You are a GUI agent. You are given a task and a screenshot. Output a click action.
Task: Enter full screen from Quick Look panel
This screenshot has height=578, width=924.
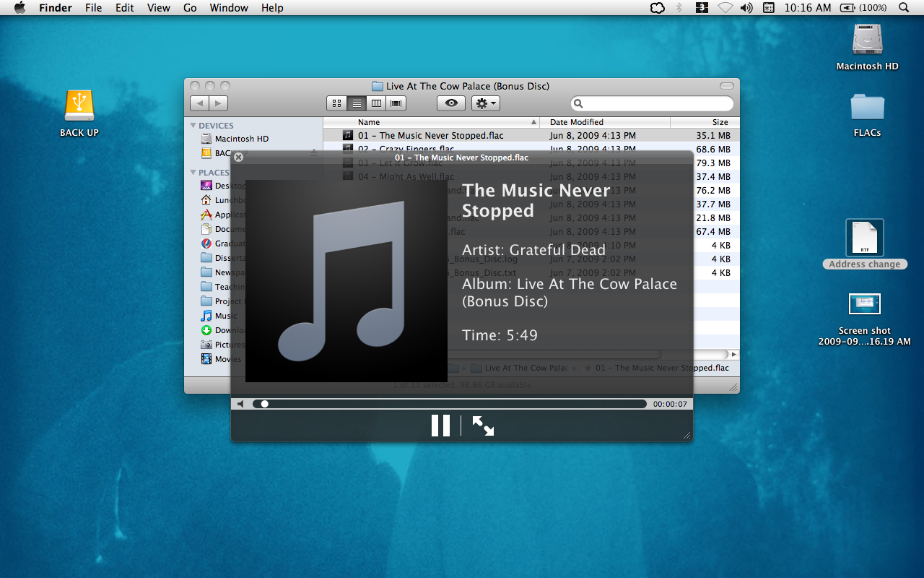pos(483,426)
